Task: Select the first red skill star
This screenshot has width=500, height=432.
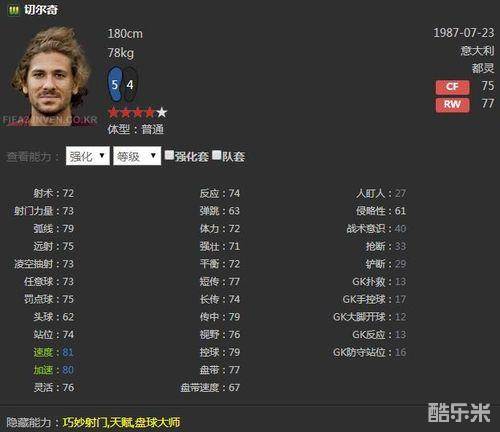Action: pos(113,113)
